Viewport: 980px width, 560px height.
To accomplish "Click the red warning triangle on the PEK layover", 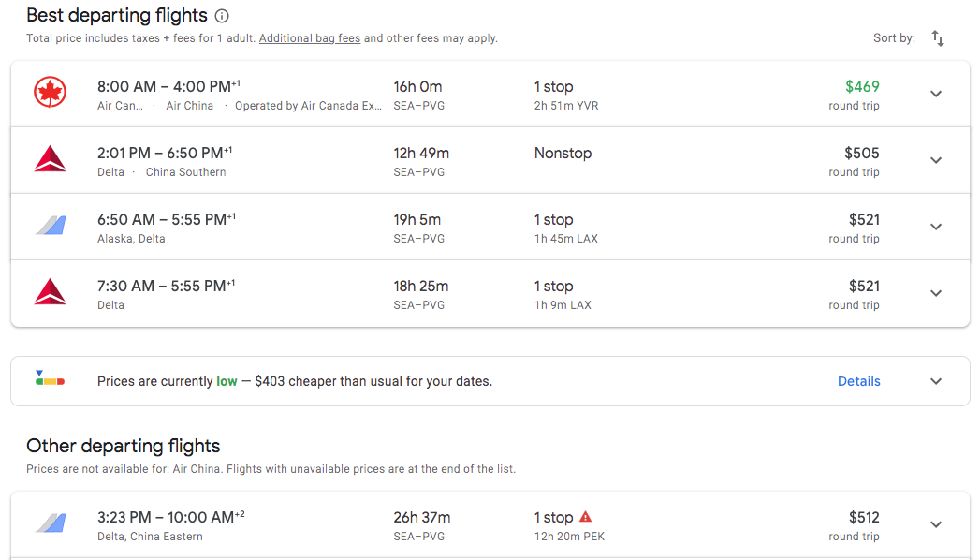I will [x=586, y=517].
